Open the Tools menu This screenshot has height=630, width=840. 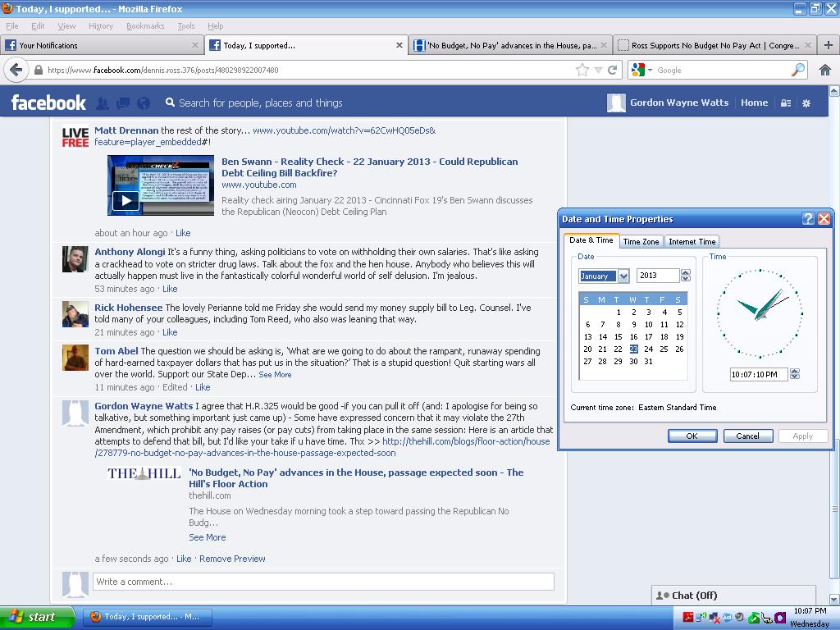186,25
